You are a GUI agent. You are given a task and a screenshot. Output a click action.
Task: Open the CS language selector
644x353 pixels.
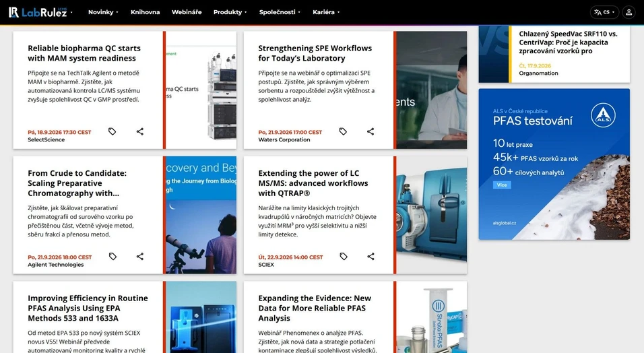click(604, 12)
